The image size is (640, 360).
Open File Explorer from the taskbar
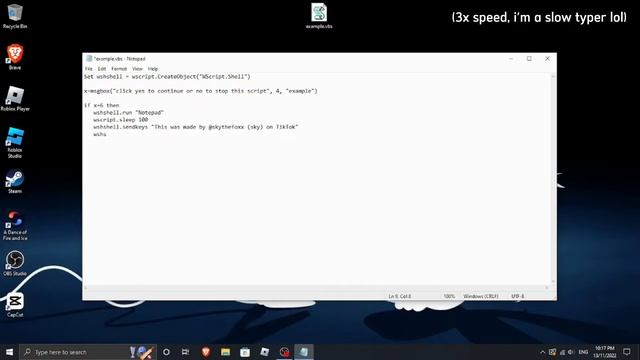pyautogui.click(x=225, y=352)
